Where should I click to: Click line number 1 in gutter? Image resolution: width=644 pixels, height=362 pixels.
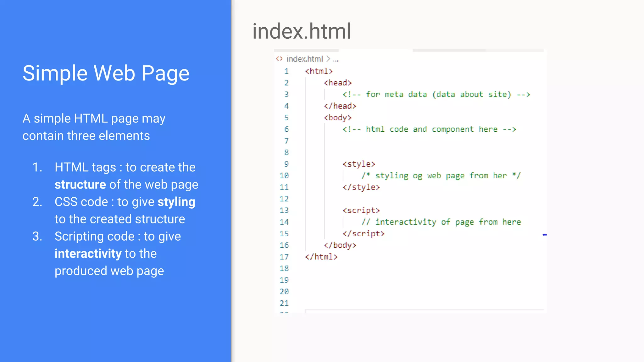pos(286,71)
